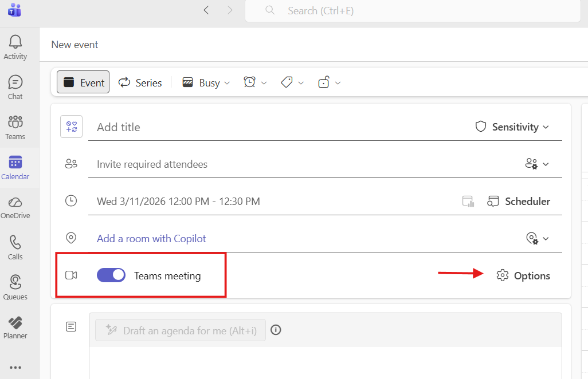
Task: Select the Event tab
Action: [x=83, y=82]
